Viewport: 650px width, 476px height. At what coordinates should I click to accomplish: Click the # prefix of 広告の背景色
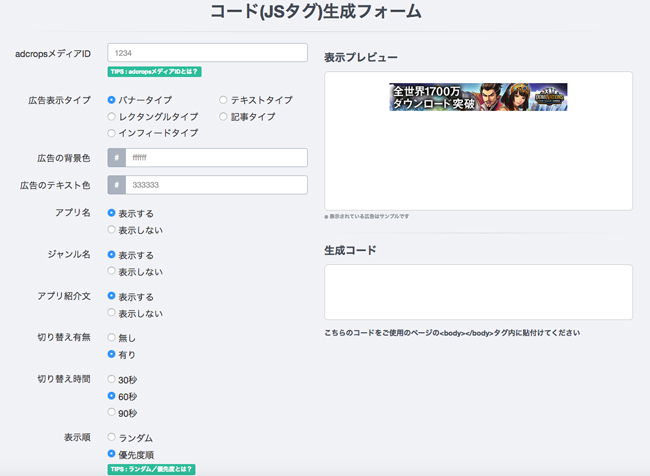(x=116, y=158)
